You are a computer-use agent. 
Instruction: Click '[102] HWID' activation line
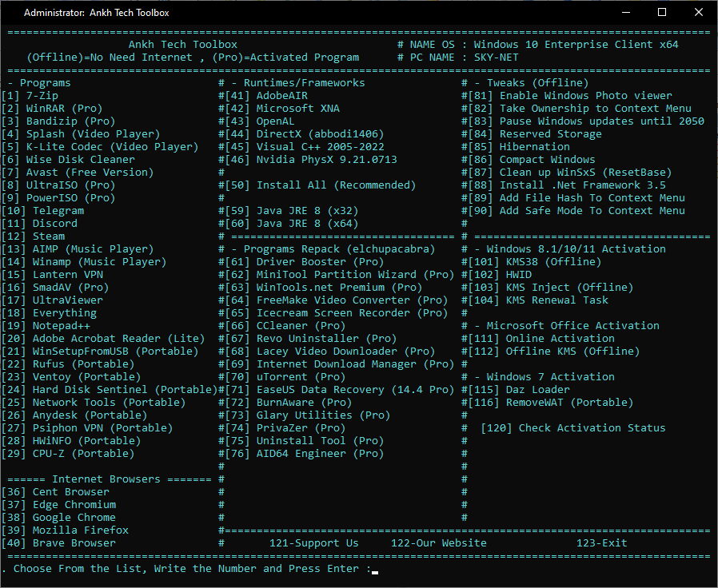pyautogui.click(x=500, y=275)
